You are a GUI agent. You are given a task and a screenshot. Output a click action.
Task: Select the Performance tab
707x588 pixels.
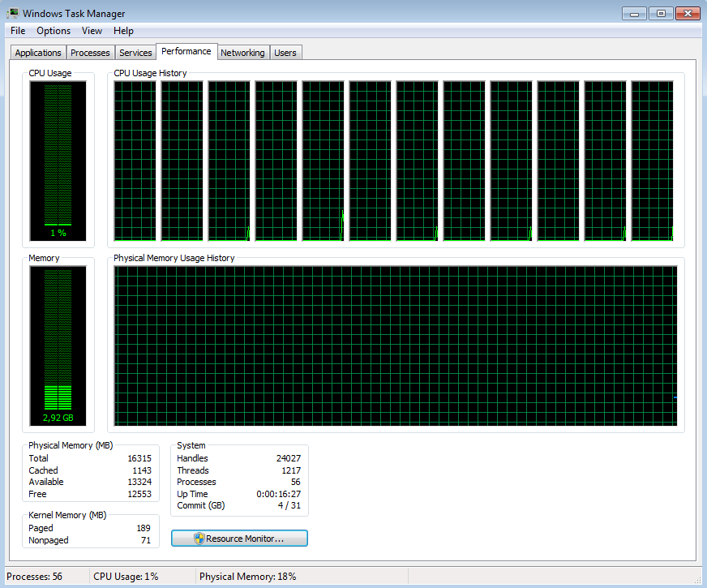(x=186, y=51)
